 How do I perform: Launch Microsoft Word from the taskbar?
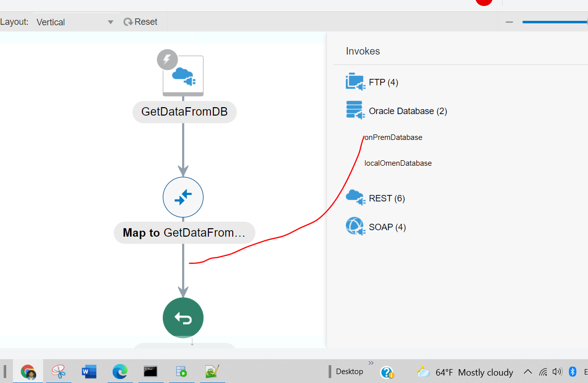tap(89, 372)
